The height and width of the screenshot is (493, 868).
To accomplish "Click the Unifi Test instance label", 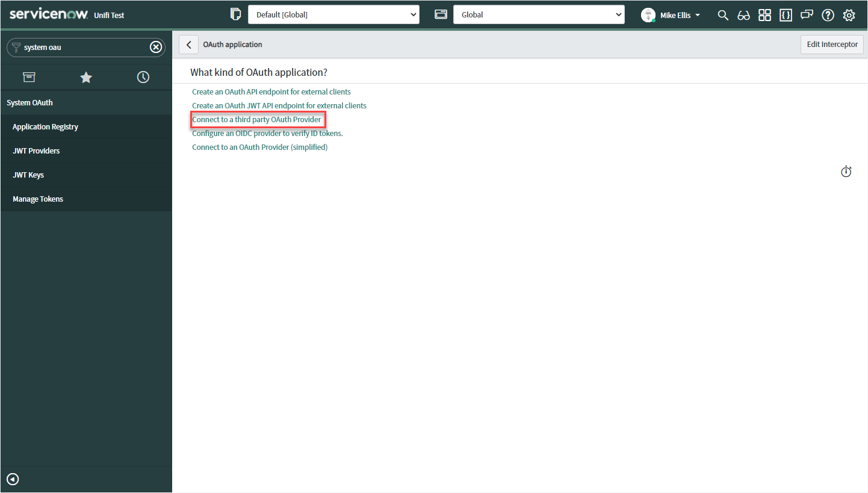I will 110,15.
